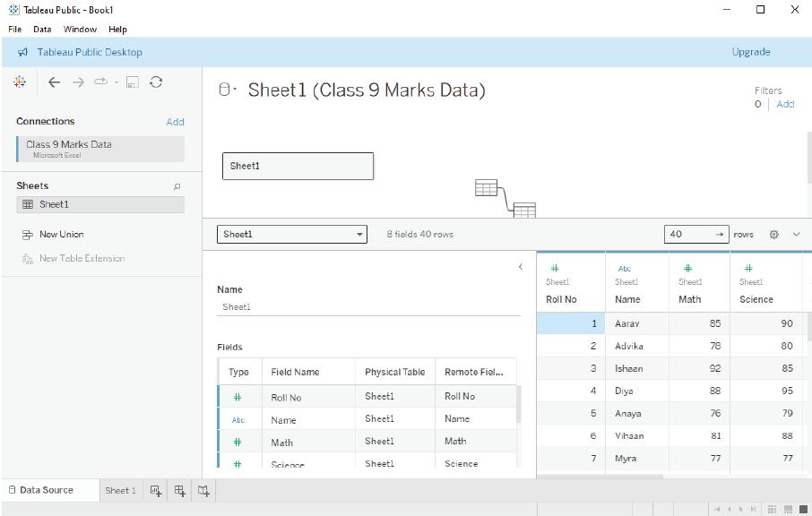Click the Forward arrow in toolbar

click(78, 82)
